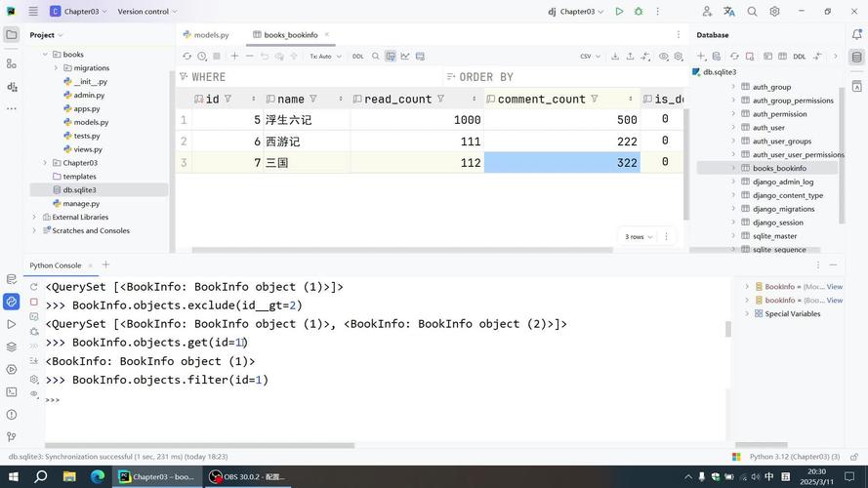Open table view settings gear icon

pyautogui.click(x=679, y=57)
